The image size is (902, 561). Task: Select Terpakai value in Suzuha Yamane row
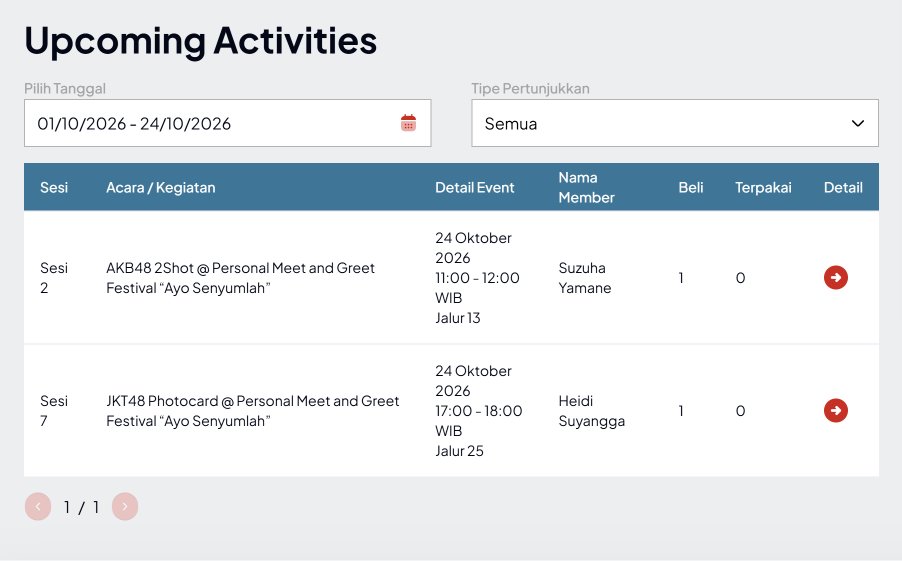[740, 278]
